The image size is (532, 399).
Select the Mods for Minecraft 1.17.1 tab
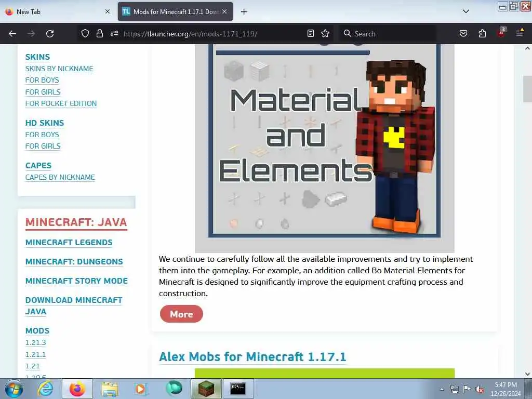click(x=176, y=11)
